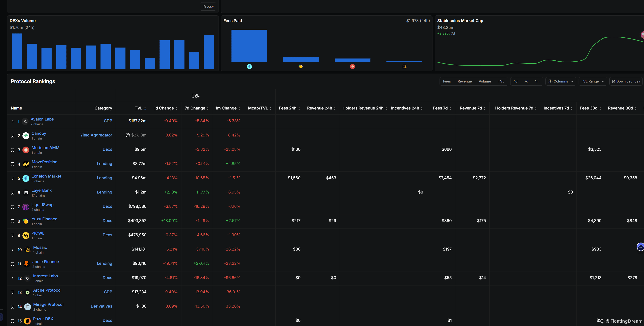Bookmark the Canopy protocol row

pos(13,136)
